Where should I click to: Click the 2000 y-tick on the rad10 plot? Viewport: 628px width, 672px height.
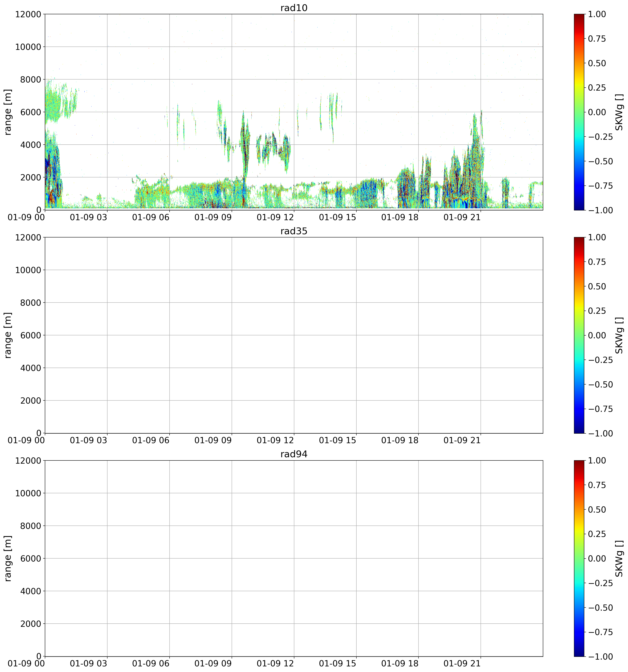pos(30,178)
